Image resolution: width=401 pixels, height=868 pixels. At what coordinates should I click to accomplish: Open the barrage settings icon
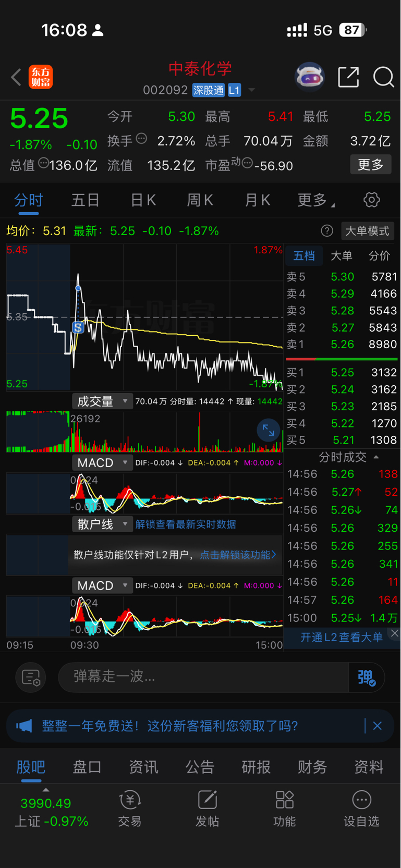(31, 677)
